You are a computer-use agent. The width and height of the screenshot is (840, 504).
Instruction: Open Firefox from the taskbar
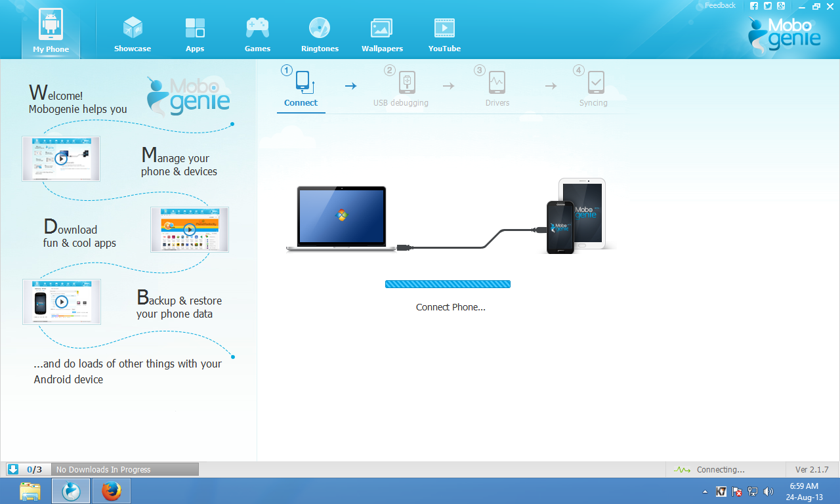tap(112, 491)
